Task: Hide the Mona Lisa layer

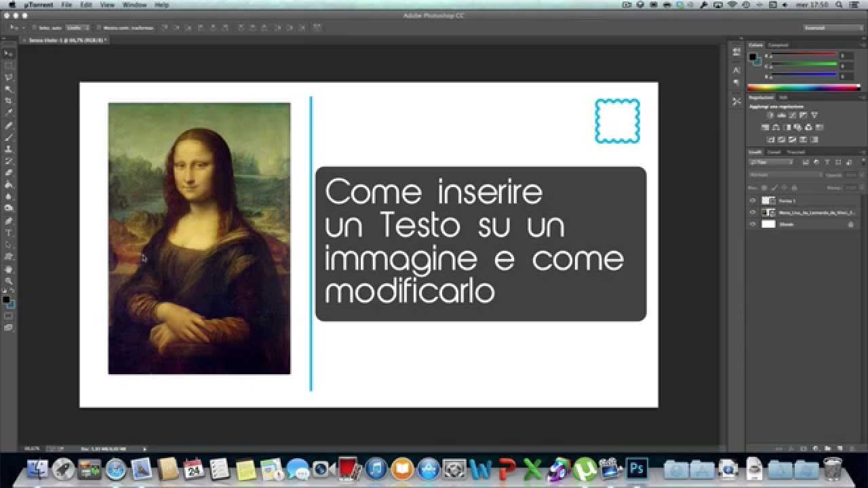Action: pyautogui.click(x=752, y=212)
